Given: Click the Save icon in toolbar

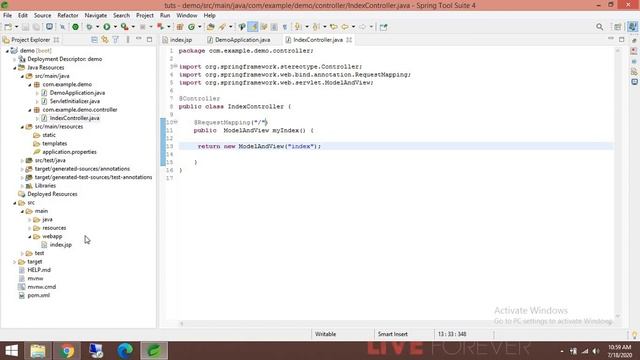Looking at the screenshot, I should (25, 27).
